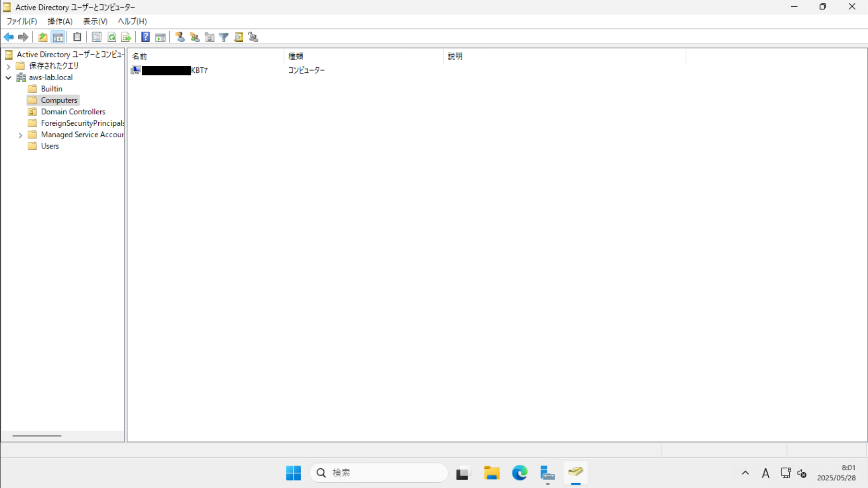Collapse the aws-lab.local domain node
Screen dimensions: 868x488
point(8,77)
